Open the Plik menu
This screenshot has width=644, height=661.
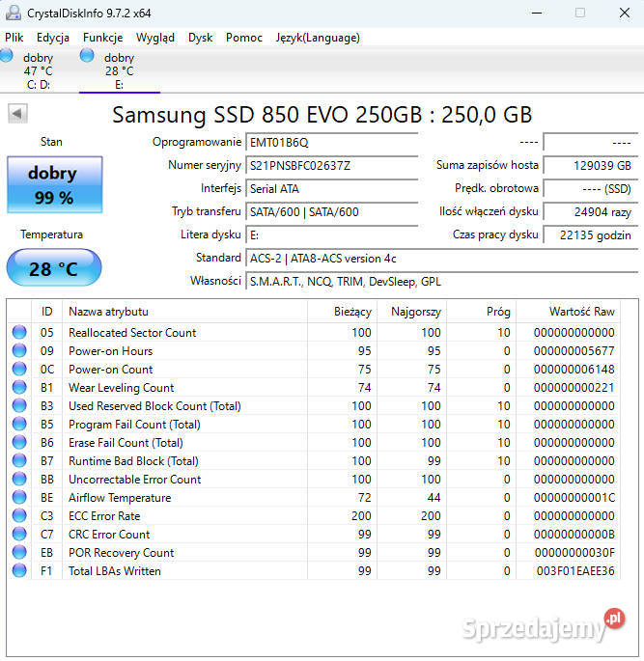coord(14,38)
